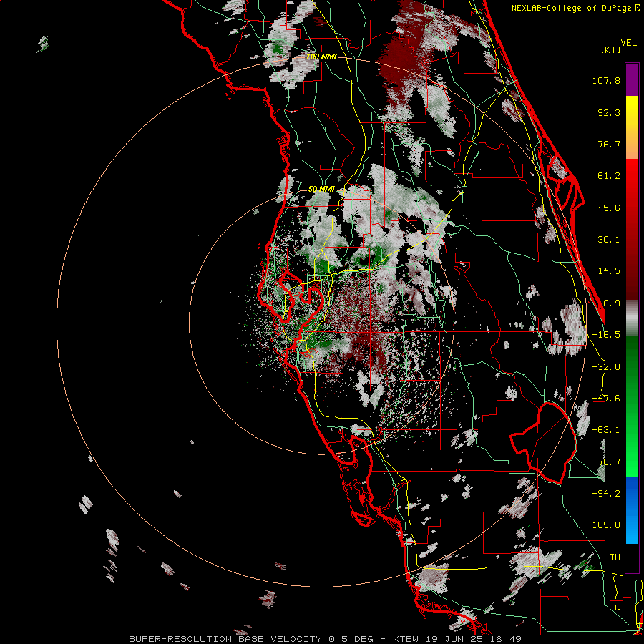The height and width of the screenshot is (644, 644).
Task: Click the 45.6 velocity scale value
Action: [x=609, y=208]
